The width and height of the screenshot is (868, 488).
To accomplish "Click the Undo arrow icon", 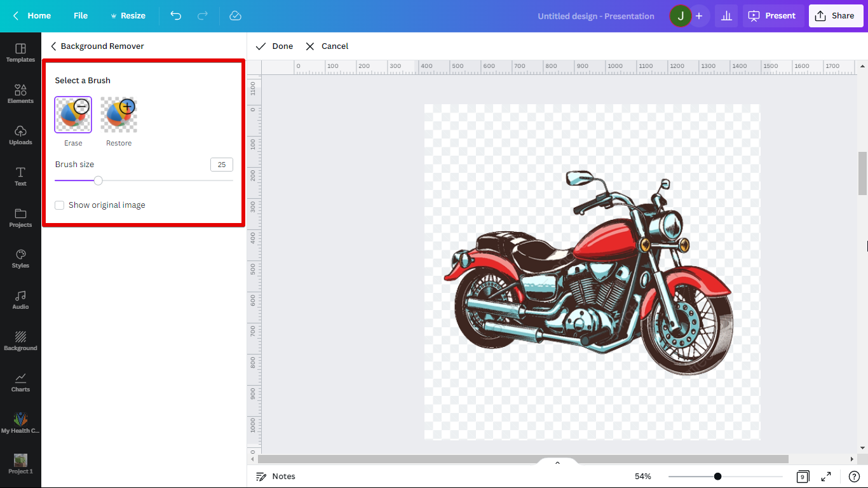I will click(176, 16).
